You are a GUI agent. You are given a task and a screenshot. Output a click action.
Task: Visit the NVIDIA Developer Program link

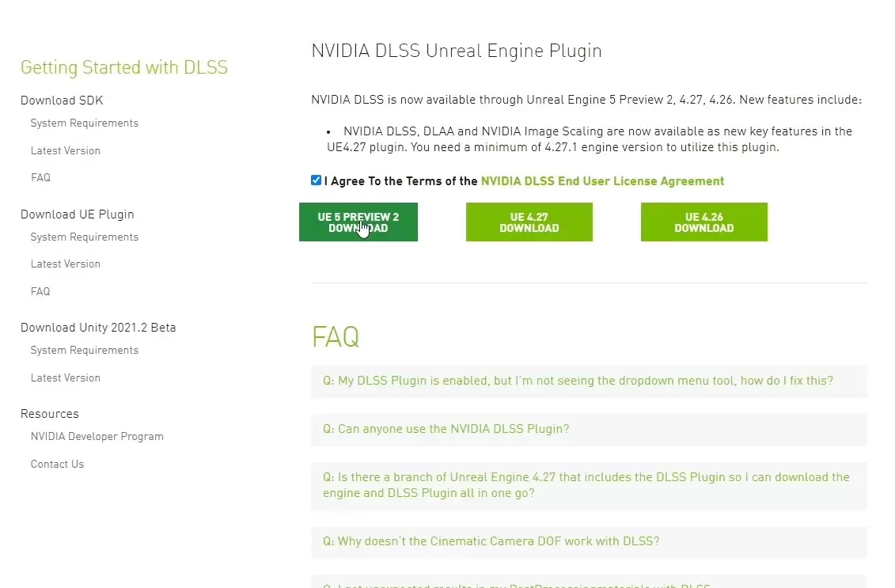[97, 436]
